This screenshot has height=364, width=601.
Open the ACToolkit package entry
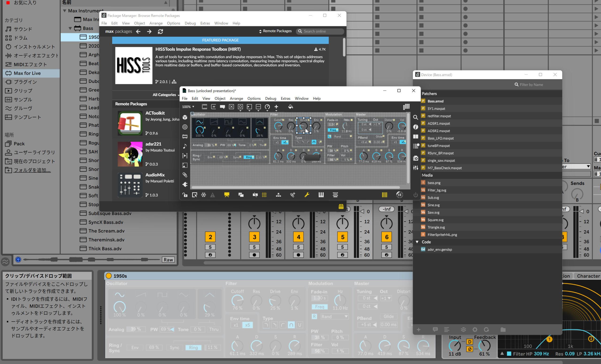148,123
